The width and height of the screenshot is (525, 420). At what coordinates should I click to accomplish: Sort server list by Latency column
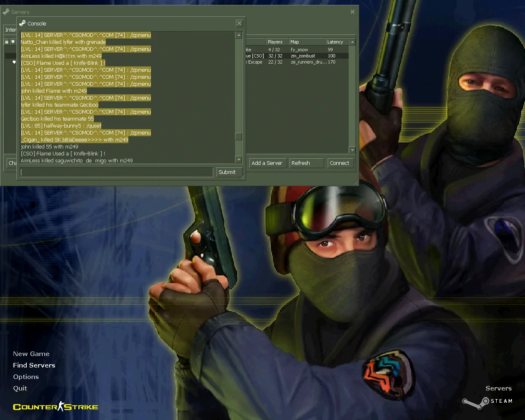coord(337,42)
